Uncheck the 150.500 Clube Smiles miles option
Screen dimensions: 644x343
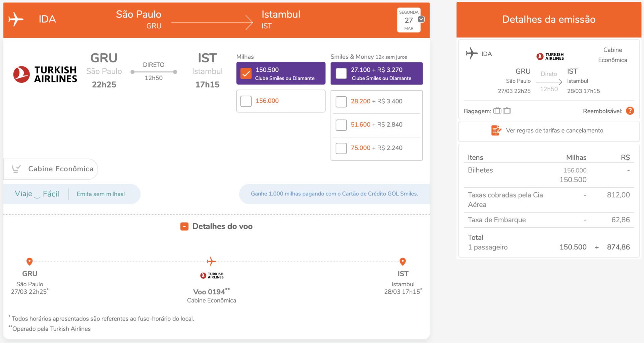pyautogui.click(x=246, y=73)
